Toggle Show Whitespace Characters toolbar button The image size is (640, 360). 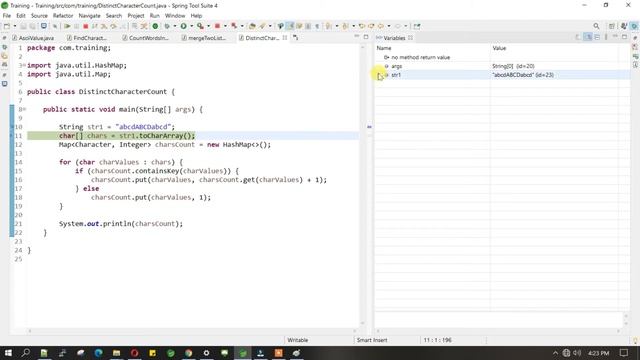[317, 26]
